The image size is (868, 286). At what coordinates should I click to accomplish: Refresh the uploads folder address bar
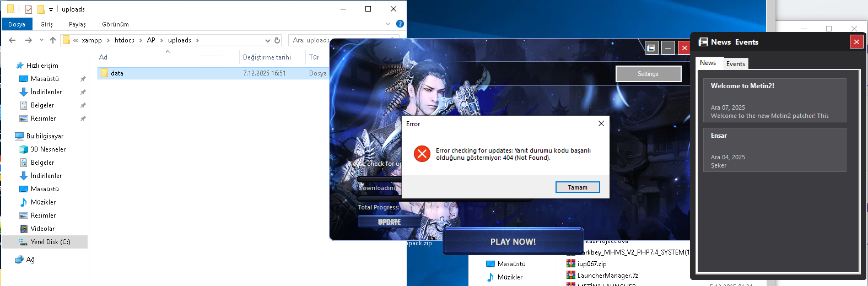tap(277, 40)
